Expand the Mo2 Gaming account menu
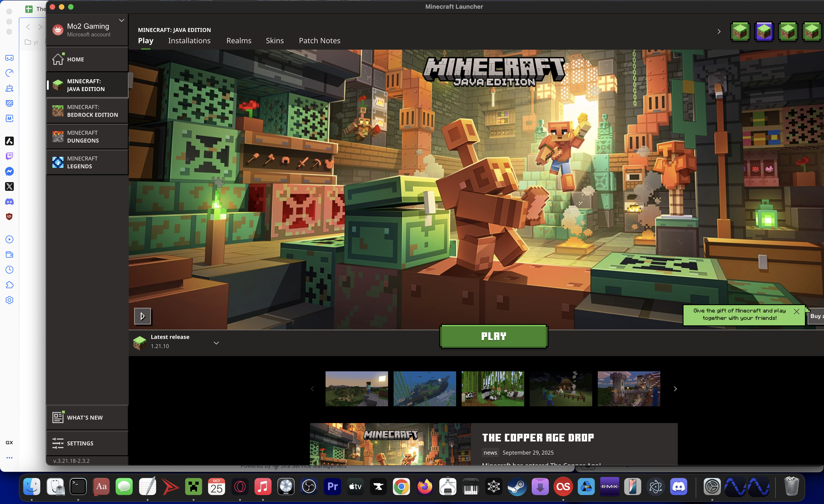 [121, 21]
